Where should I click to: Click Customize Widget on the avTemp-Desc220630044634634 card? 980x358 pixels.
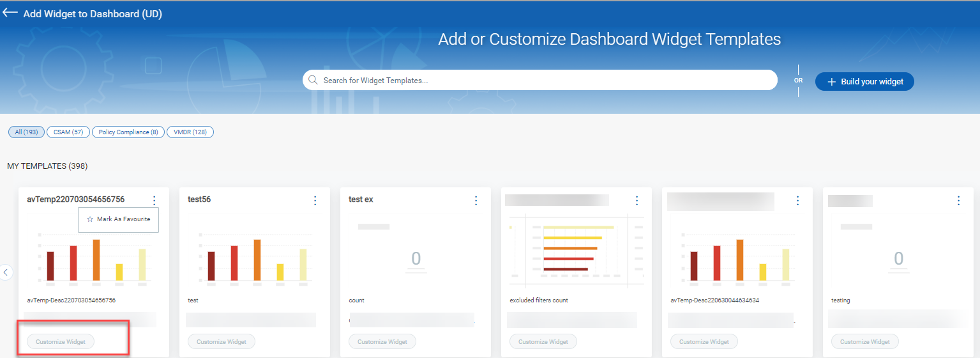pos(704,342)
